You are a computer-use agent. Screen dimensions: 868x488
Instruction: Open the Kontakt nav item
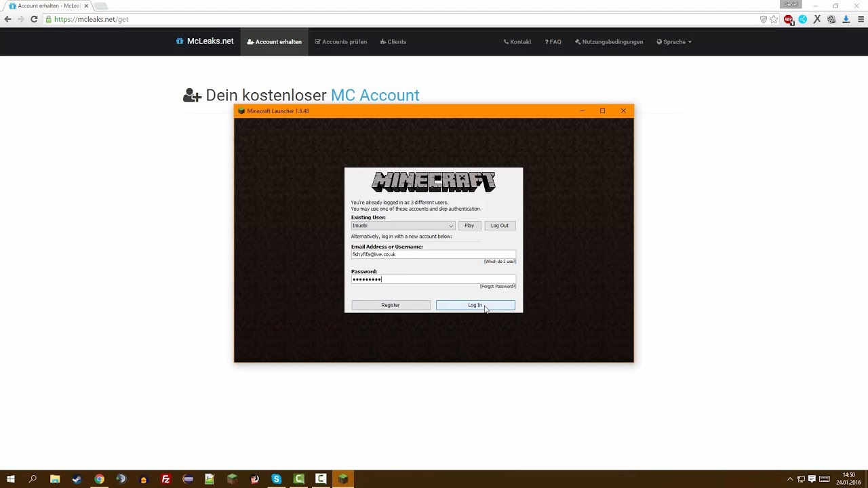[517, 42]
